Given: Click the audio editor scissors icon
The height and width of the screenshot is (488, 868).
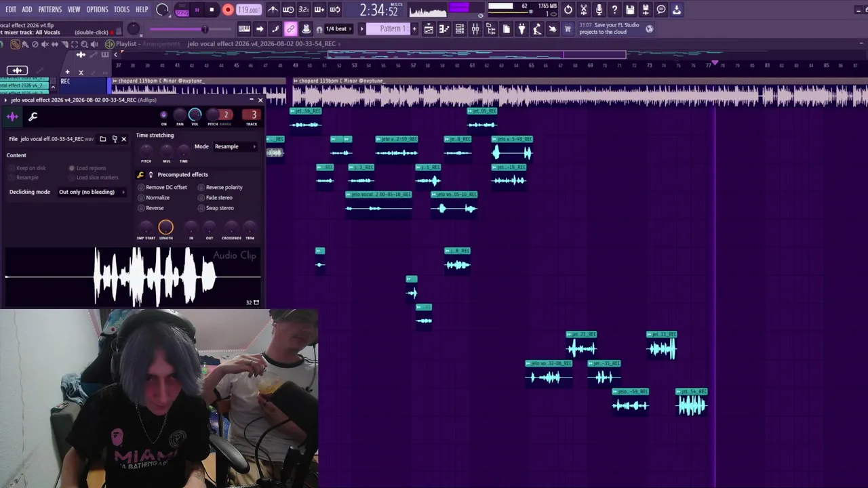Looking at the screenshot, I should [x=583, y=9].
